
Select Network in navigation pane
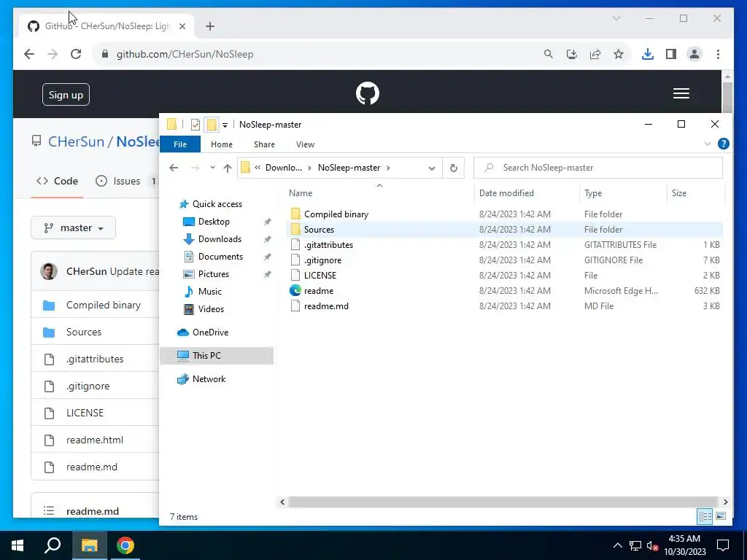(x=209, y=379)
